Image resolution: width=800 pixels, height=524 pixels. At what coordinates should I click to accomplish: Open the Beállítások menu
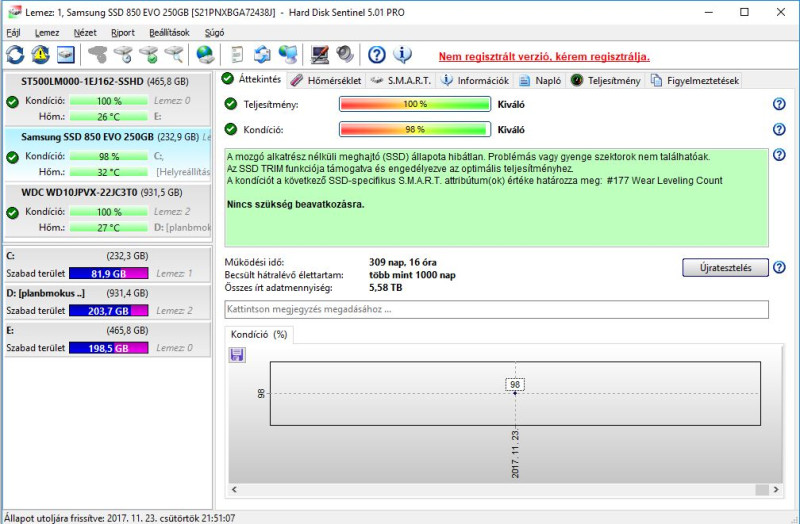coord(169,33)
